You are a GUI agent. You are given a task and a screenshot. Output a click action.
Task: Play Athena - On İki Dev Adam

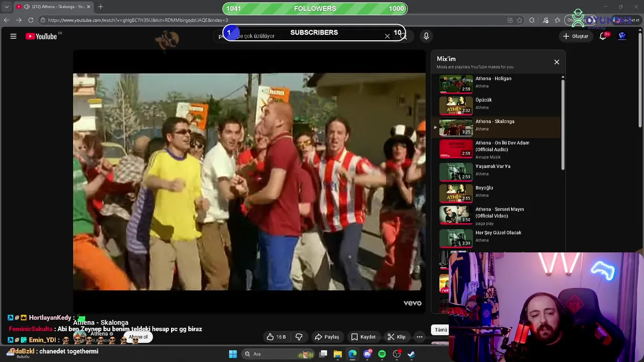pyautogui.click(x=497, y=149)
